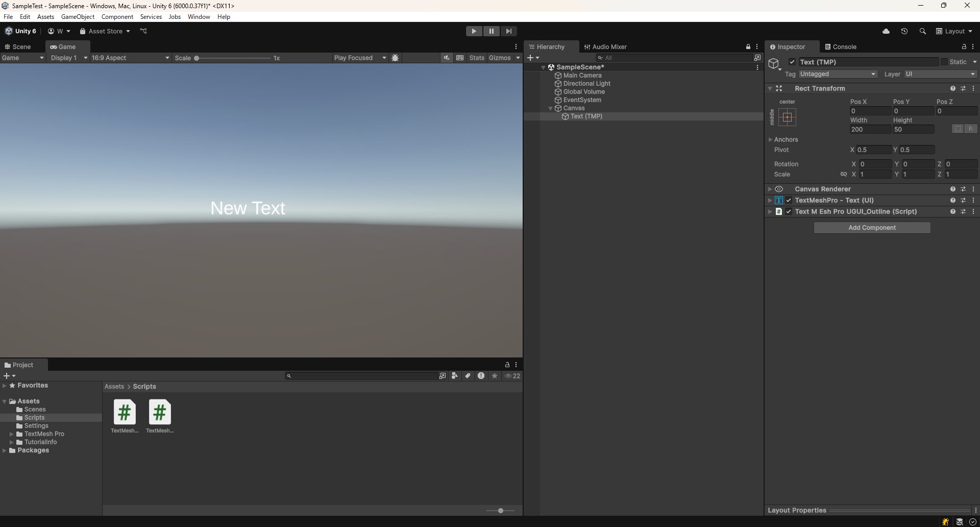Select the Play button to enter Play mode
Viewport: 980px width, 527px height.
pos(474,31)
